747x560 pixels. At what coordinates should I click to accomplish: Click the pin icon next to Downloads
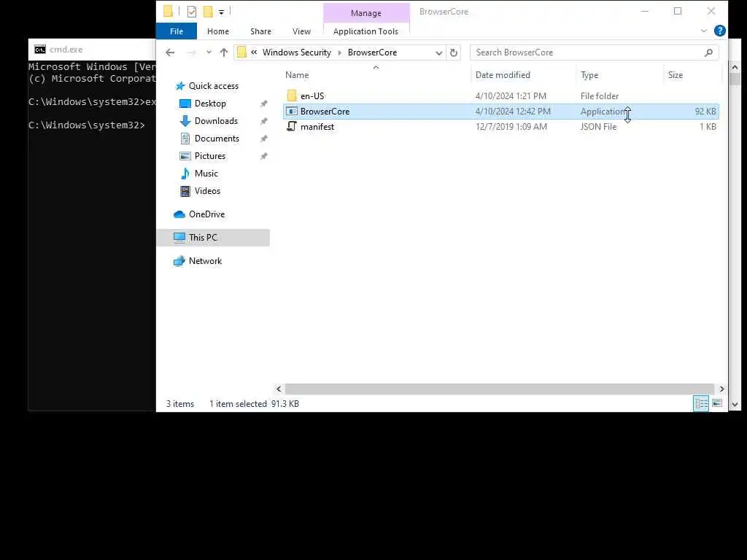pos(263,121)
